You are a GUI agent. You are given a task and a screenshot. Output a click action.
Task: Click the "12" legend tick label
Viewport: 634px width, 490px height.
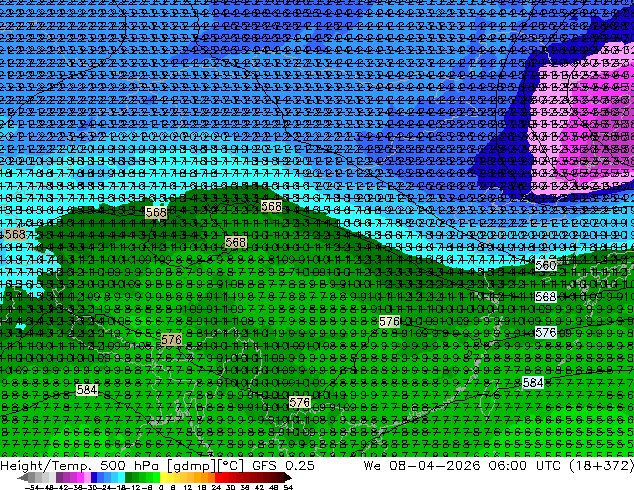(188, 488)
